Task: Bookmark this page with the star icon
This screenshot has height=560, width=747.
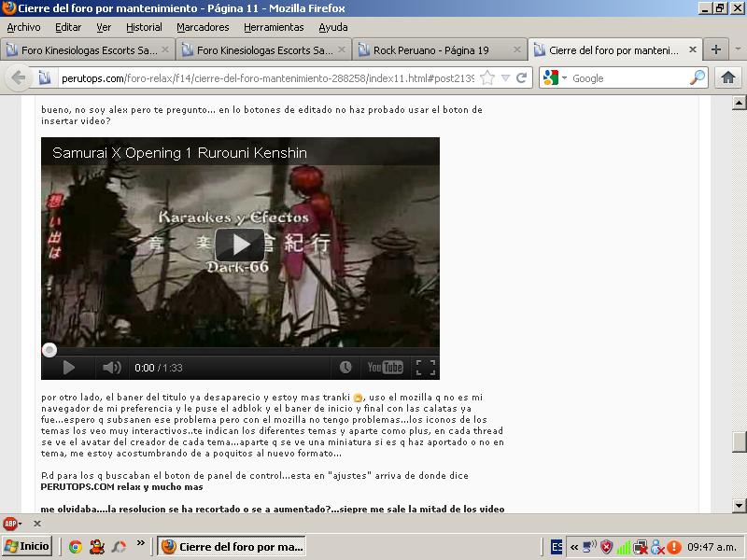Action: (x=487, y=77)
